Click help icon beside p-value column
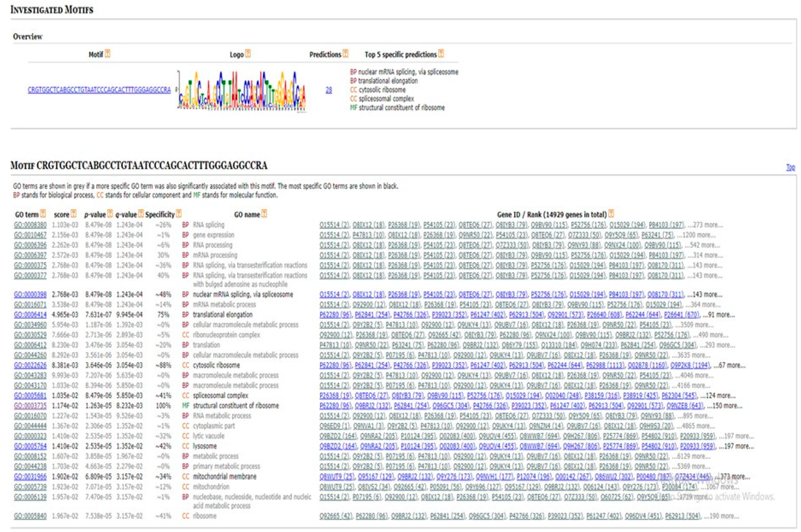The height and width of the screenshot is (532, 801). 110,214
